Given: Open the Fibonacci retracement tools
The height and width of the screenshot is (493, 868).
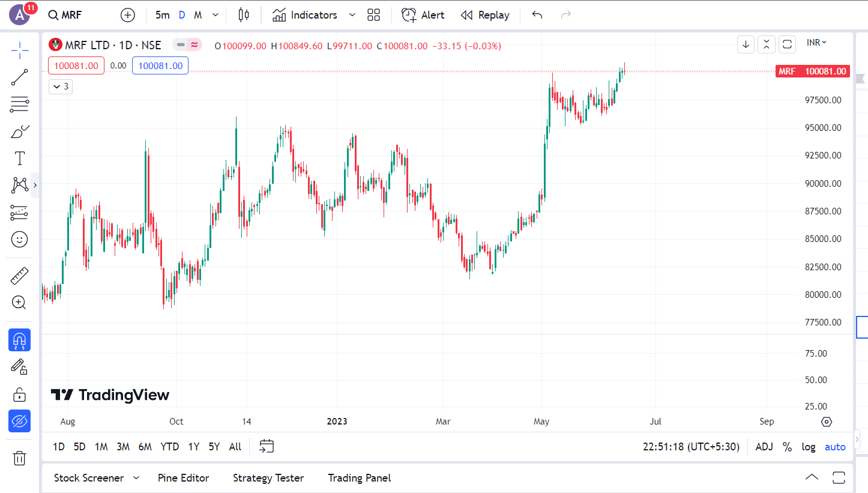Looking at the screenshot, I should point(20,104).
